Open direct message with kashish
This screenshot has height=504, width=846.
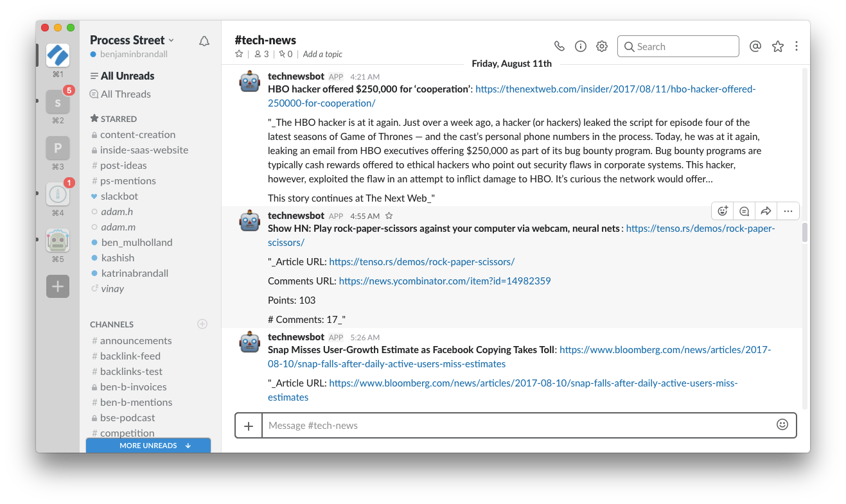pyautogui.click(x=118, y=258)
